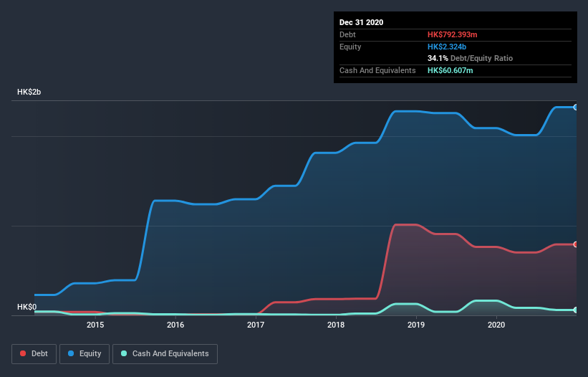The image size is (588, 377).
Task: Click the 2019 x-axis label
Action: pyautogui.click(x=416, y=325)
